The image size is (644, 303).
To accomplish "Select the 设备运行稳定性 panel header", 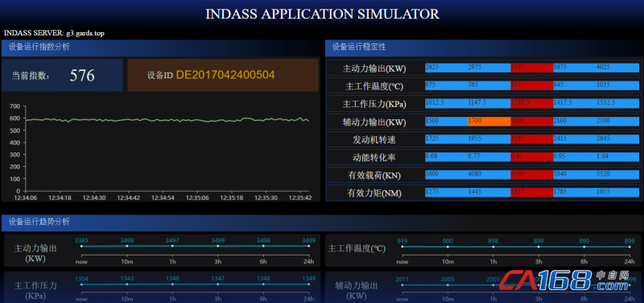I will (484, 48).
